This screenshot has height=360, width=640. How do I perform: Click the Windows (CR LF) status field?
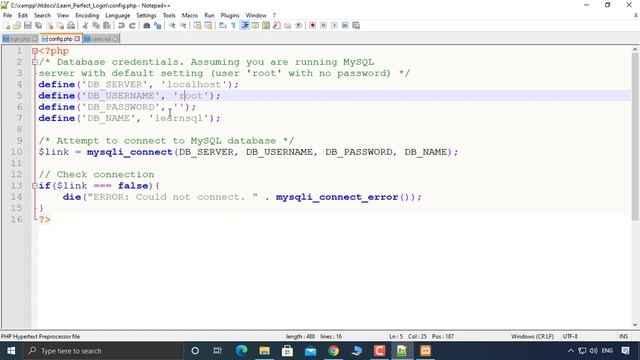(532, 336)
